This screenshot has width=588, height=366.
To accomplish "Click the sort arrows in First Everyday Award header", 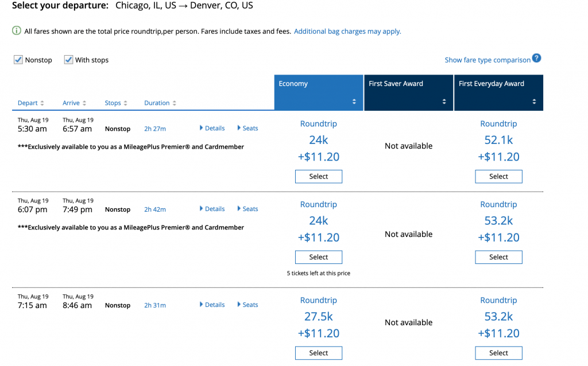I will 535,100.
